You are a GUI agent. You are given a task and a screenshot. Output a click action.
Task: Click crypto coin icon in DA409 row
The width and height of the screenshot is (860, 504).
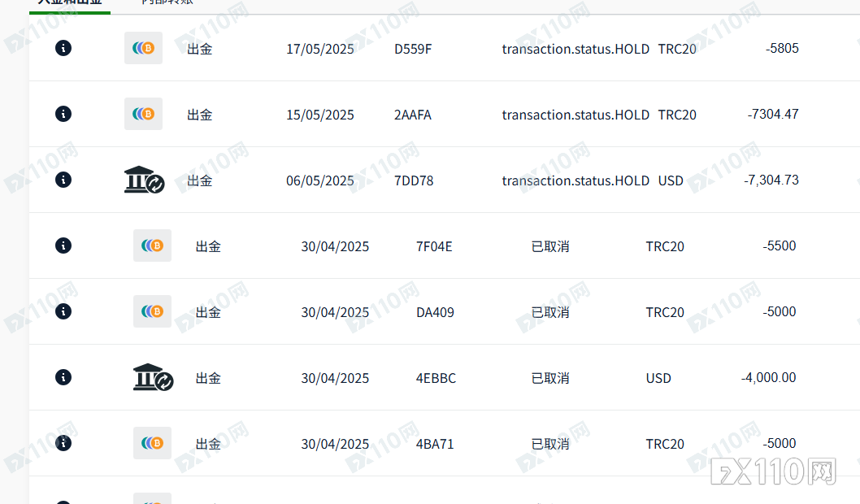pyautogui.click(x=153, y=311)
